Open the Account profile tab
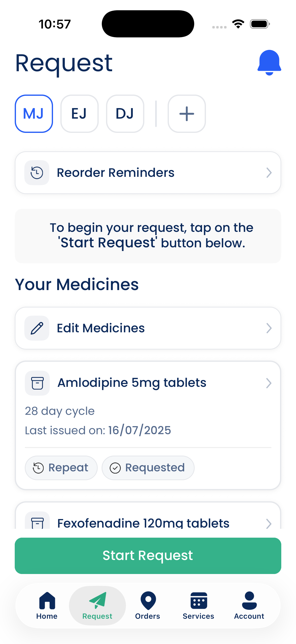Viewport: 296px width, 644px height. click(249, 605)
